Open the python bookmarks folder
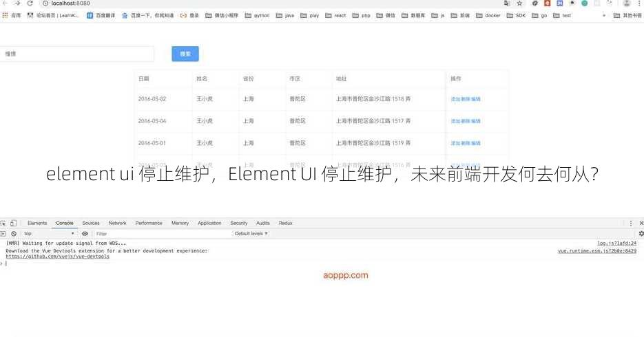This screenshot has height=337, width=644. (x=257, y=15)
